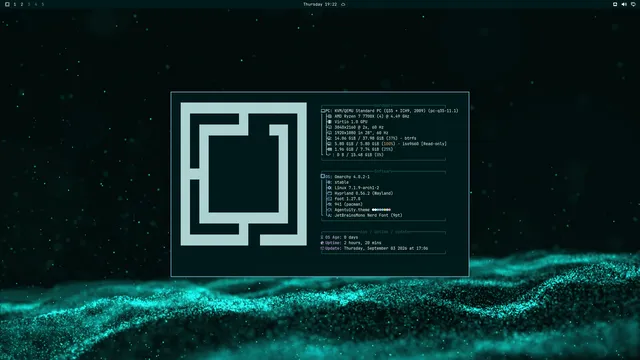Click the color dots row after Agentuity.theme
Screen dimensions: 640x360
pyautogui.click(x=381, y=210)
